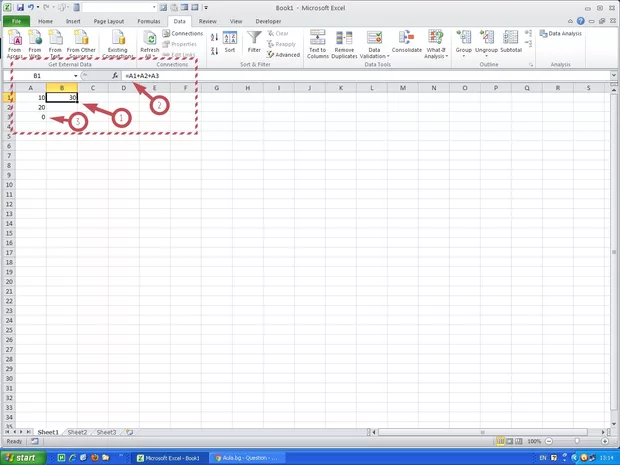Click the Connections button in ribbon

(183, 34)
